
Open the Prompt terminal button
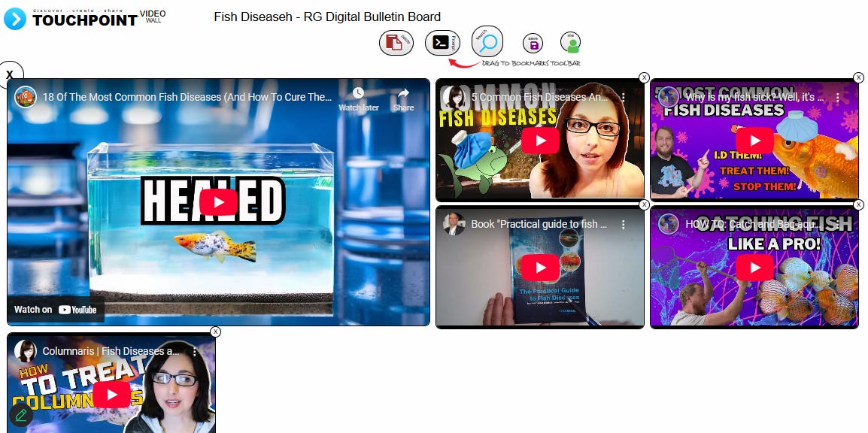[442, 43]
